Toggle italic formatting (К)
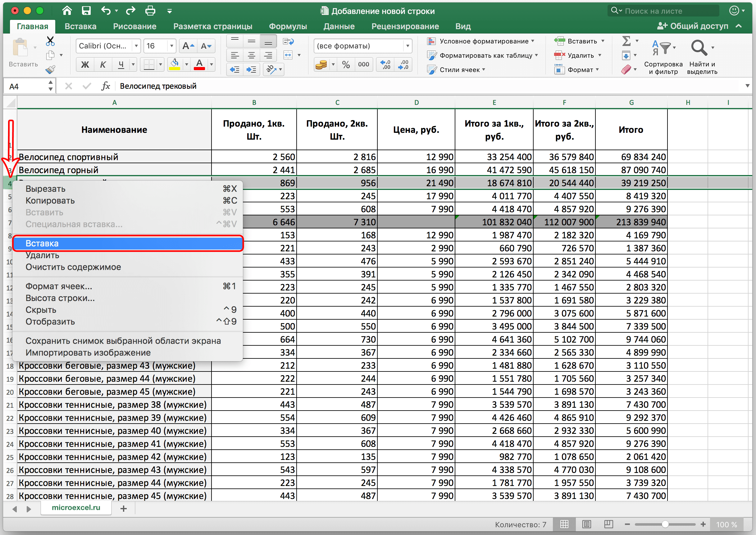Screen dimensions: 756x535 [x=103, y=65]
